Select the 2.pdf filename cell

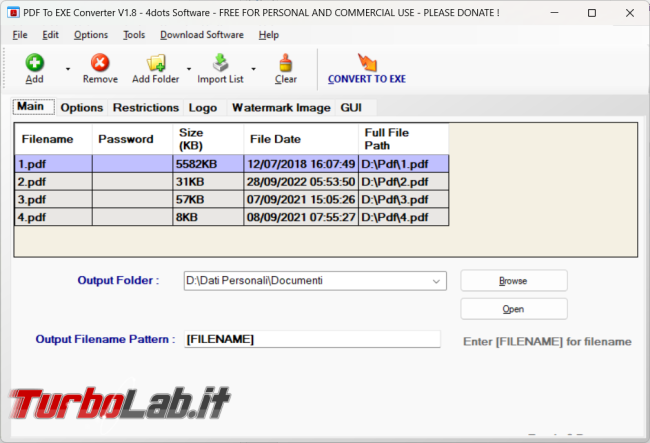point(53,182)
